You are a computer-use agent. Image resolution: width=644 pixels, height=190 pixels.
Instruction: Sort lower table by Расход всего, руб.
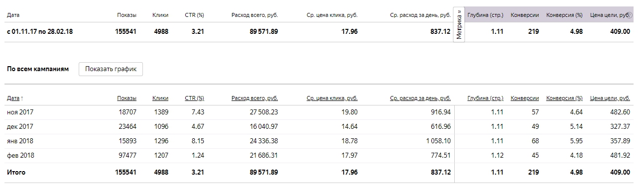point(255,98)
